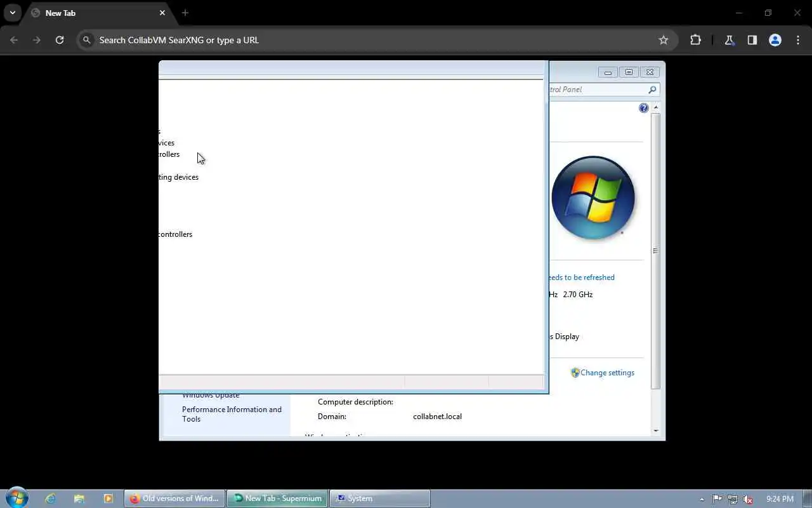Open Action Center flag tray icon
The width and height of the screenshot is (812, 508).
point(717,499)
